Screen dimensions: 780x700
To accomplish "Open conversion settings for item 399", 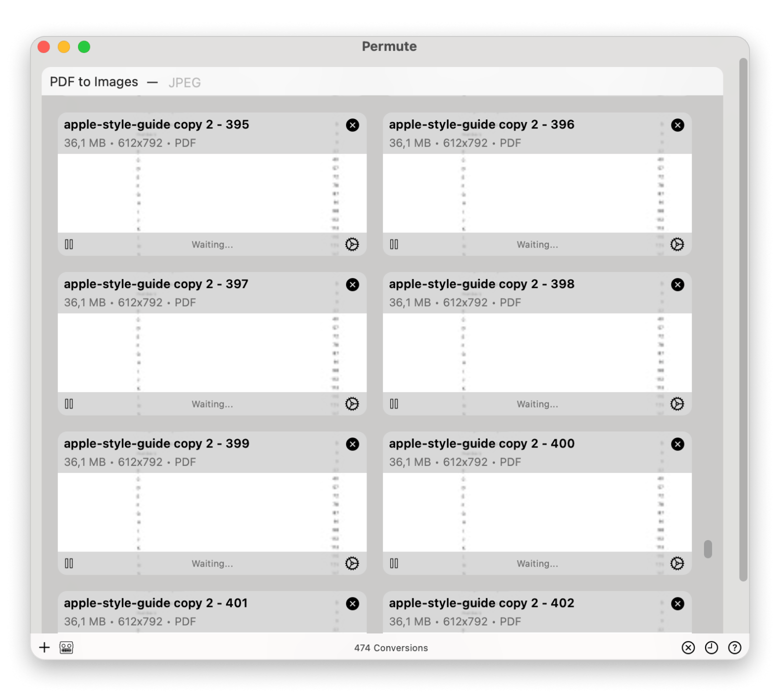I will (352, 563).
